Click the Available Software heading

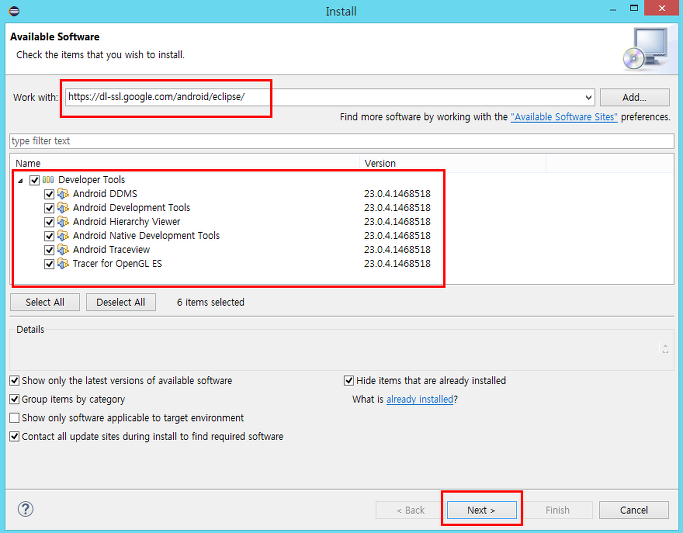click(x=55, y=37)
